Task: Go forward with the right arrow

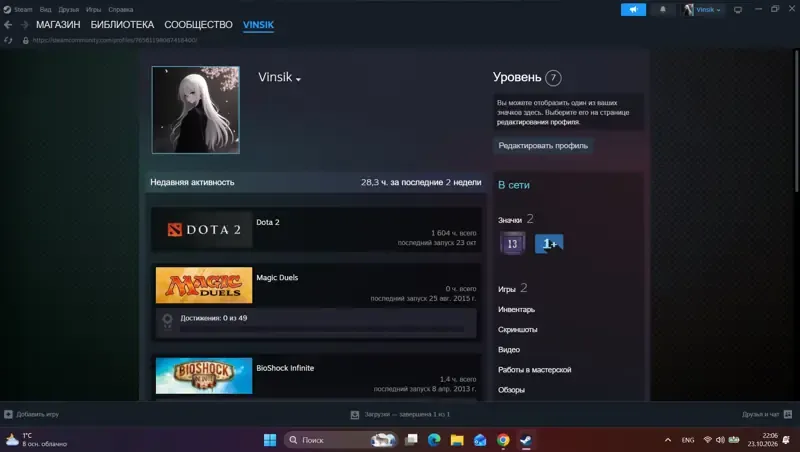Action: click(x=24, y=24)
